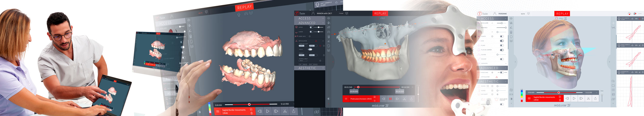Open hamburger menu beside Protrusion/Incision recording
Image resolution: width=644 pixels, height=116 pixels.
click(346, 99)
